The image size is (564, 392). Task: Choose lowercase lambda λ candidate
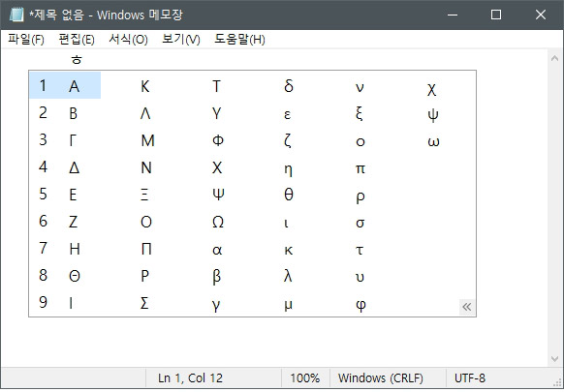tap(288, 276)
